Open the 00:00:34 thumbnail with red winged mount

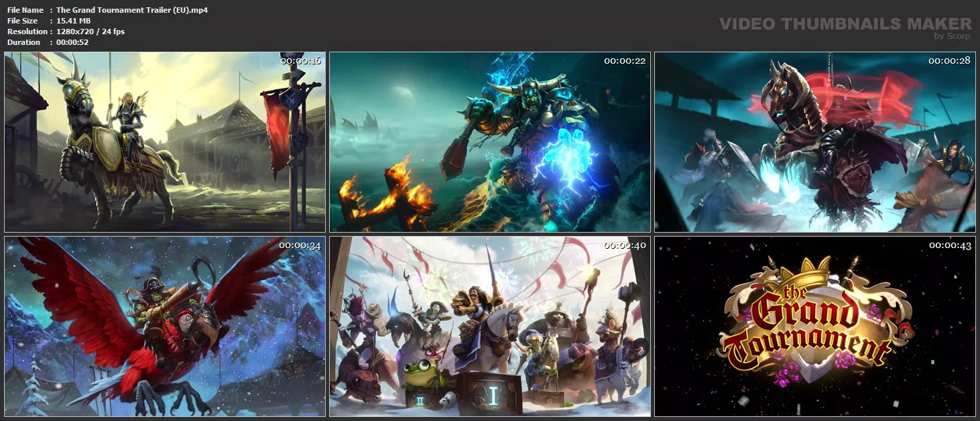(x=165, y=326)
